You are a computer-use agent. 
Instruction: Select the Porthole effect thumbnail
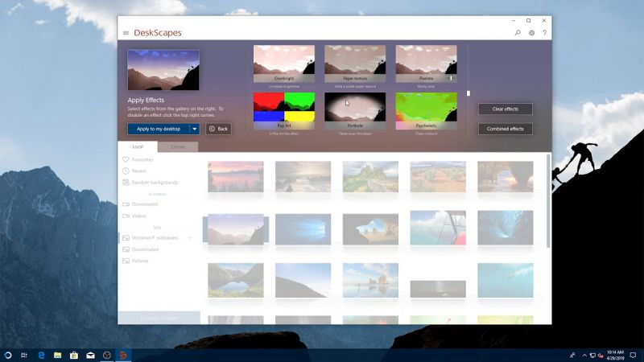(355, 111)
